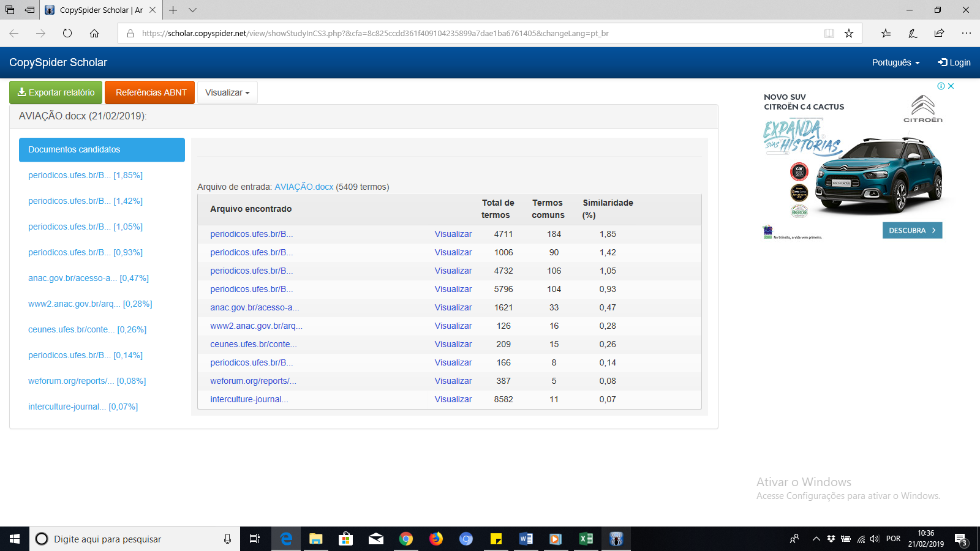980x551 pixels.
Task: Open Edge browser settings ellipsis menu
Action: click(966, 33)
